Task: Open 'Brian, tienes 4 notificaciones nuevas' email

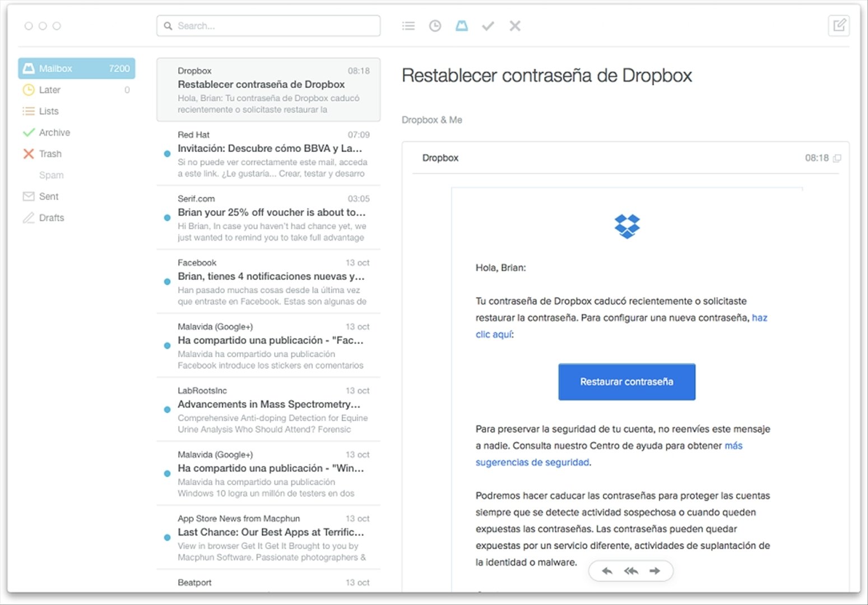Action: (x=268, y=281)
